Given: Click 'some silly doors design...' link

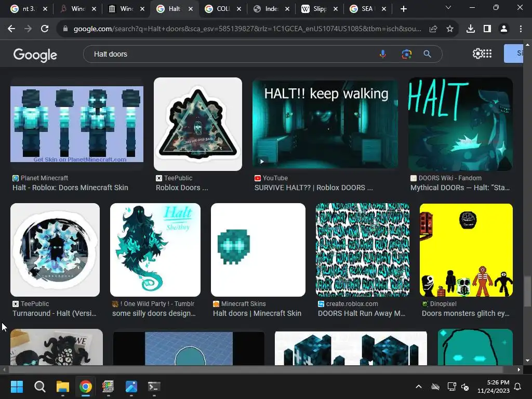Looking at the screenshot, I should (x=154, y=313).
